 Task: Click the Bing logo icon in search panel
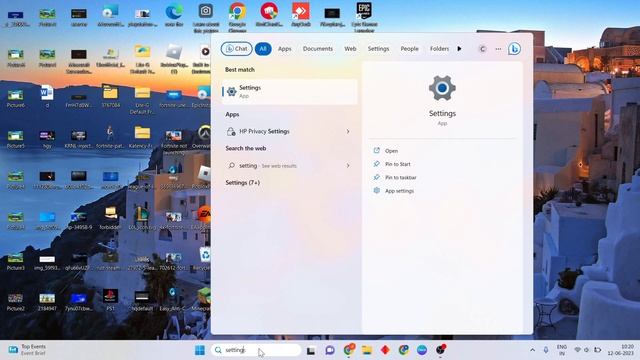tap(514, 49)
